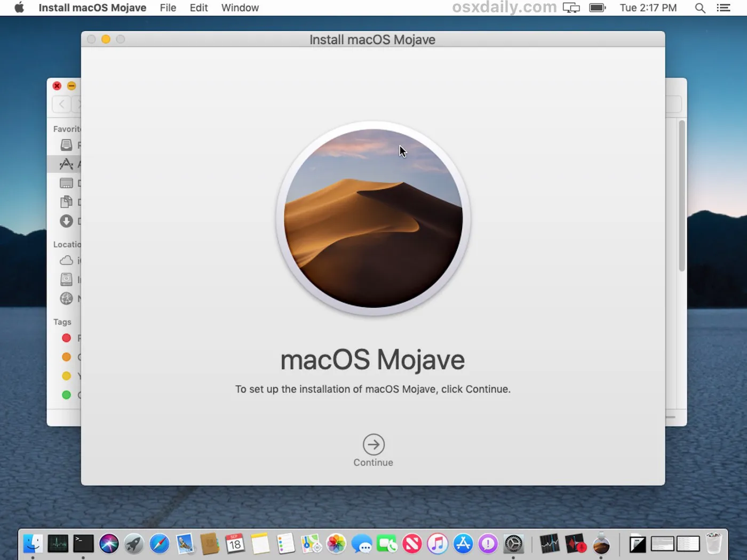Select Downloads in Finder sidebar
The width and height of the screenshot is (747, 560).
pyautogui.click(x=67, y=221)
